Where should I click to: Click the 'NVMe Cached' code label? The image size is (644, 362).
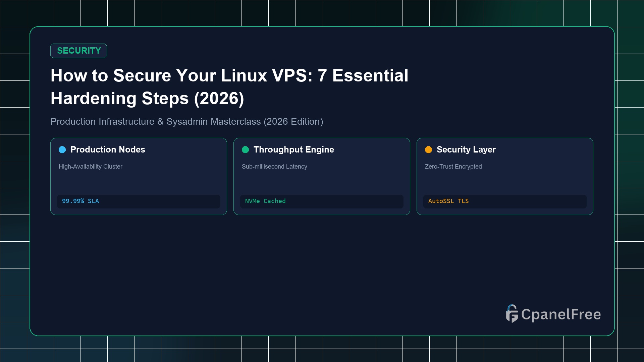(265, 201)
